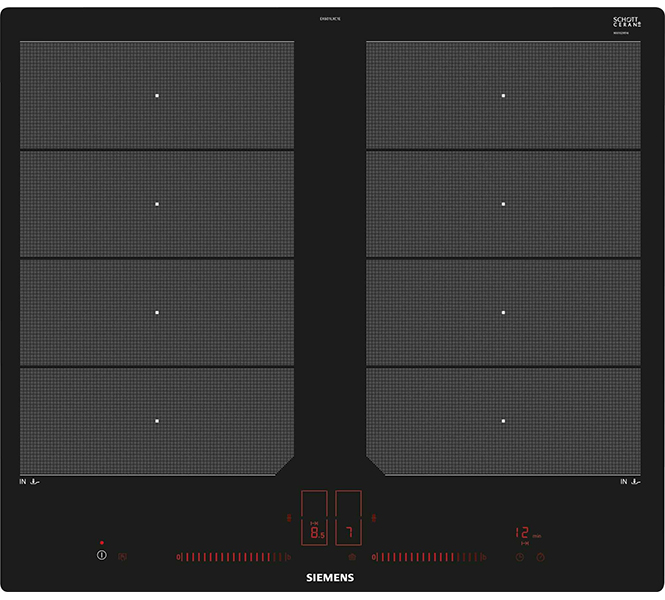This screenshot has height=600, width=665.
Task: Tap the 12 min timer display
Action: (x=526, y=533)
